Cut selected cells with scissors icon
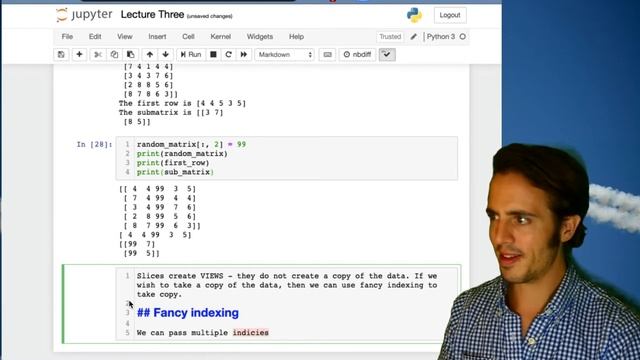The height and width of the screenshot is (360, 640). (x=98, y=54)
